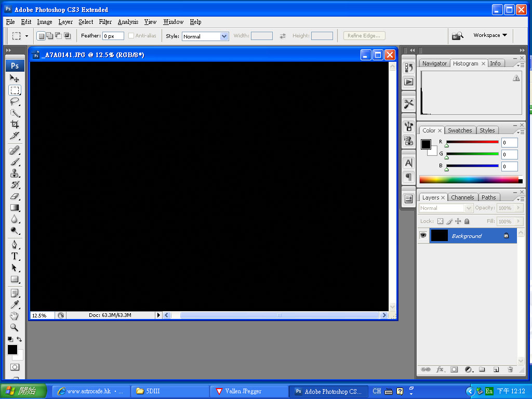Click the Eyedropper tool

[x=15, y=304]
